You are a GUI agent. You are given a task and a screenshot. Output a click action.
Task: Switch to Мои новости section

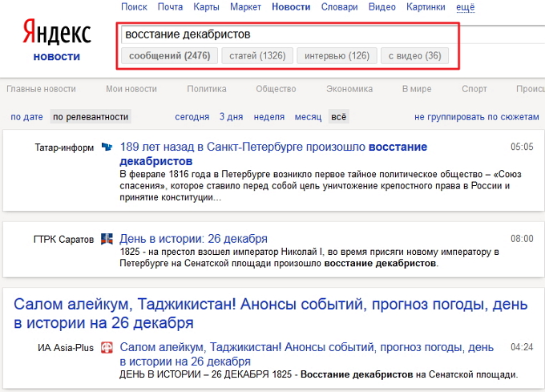131,89
